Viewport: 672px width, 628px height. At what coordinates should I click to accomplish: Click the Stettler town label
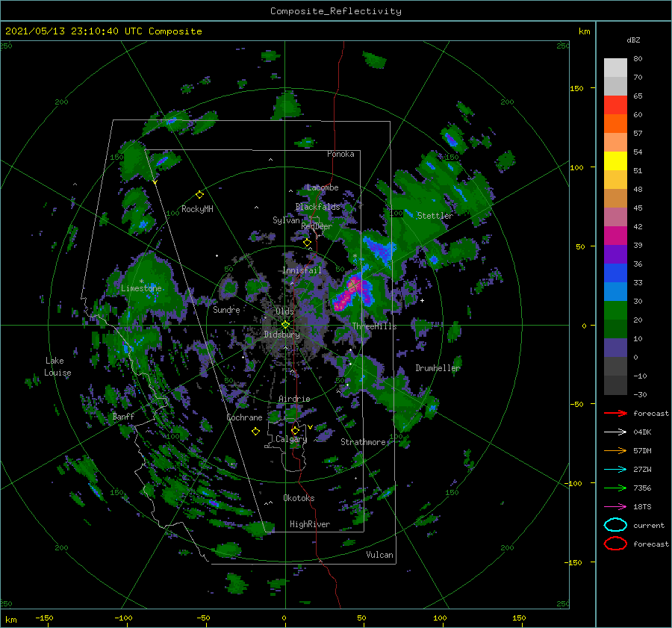click(435, 216)
